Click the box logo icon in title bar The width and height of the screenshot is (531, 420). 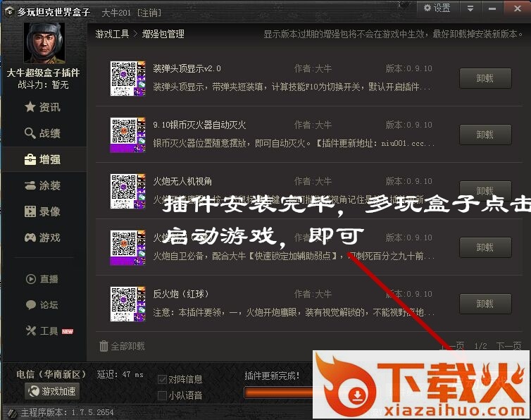(x=9, y=12)
